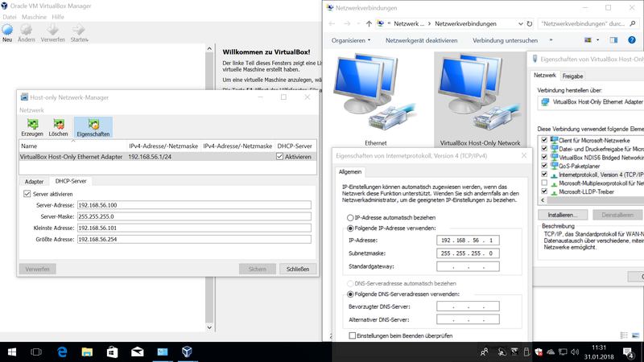Toggle Einstellungen beim Beenden überprüfen checkbox
This screenshot has height=362, width=644.
click(x=353, y=335)
